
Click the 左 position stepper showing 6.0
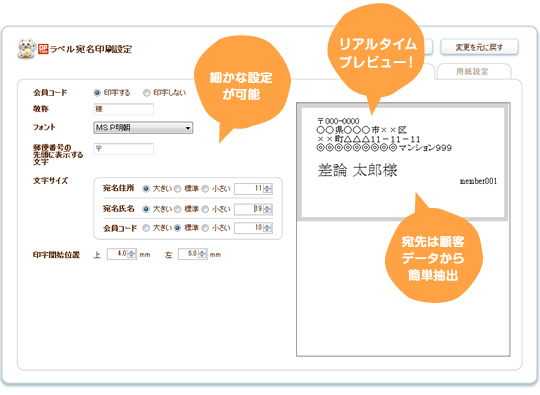(x=193, y=254)
